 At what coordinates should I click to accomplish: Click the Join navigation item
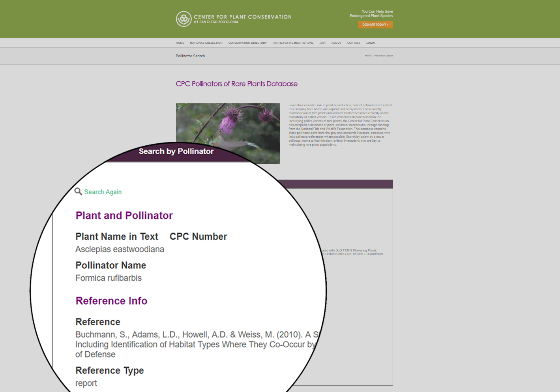(322, 43)
